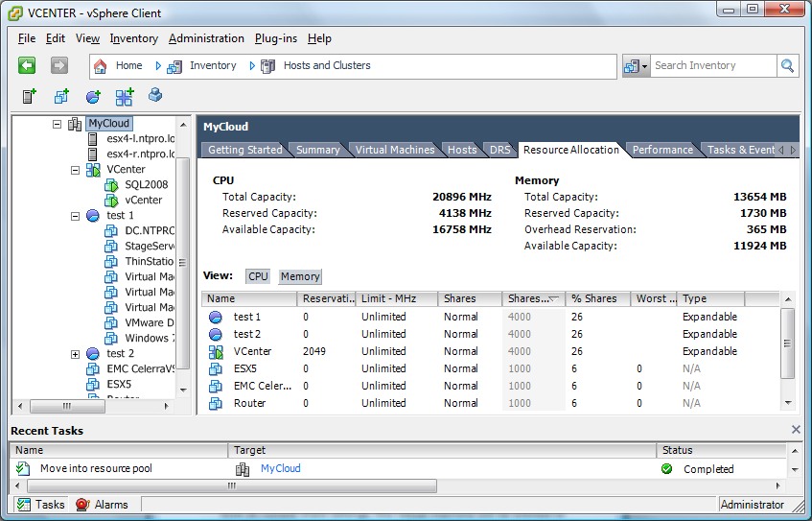
Task: Click the Add Host toolbar icon
Action: 30,96
